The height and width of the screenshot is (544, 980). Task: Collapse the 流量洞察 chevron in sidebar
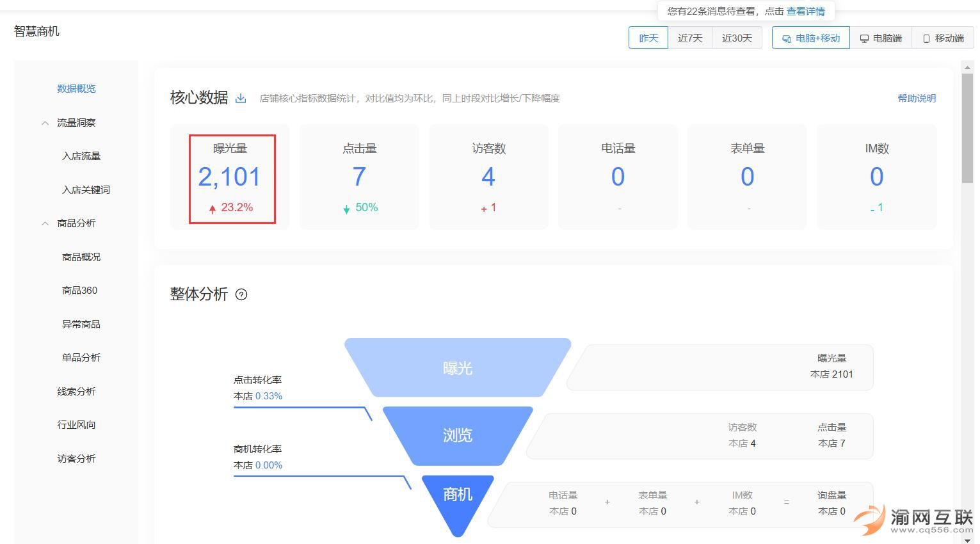point(45,123)
